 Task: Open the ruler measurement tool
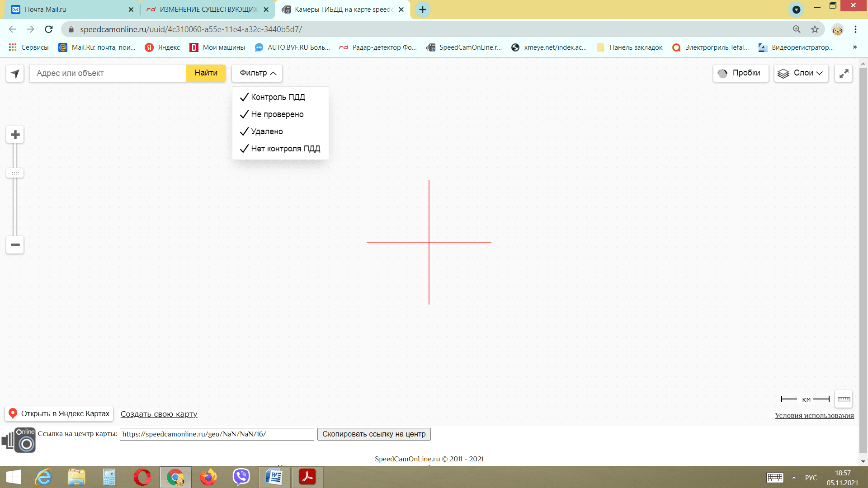tap(844, 399)
